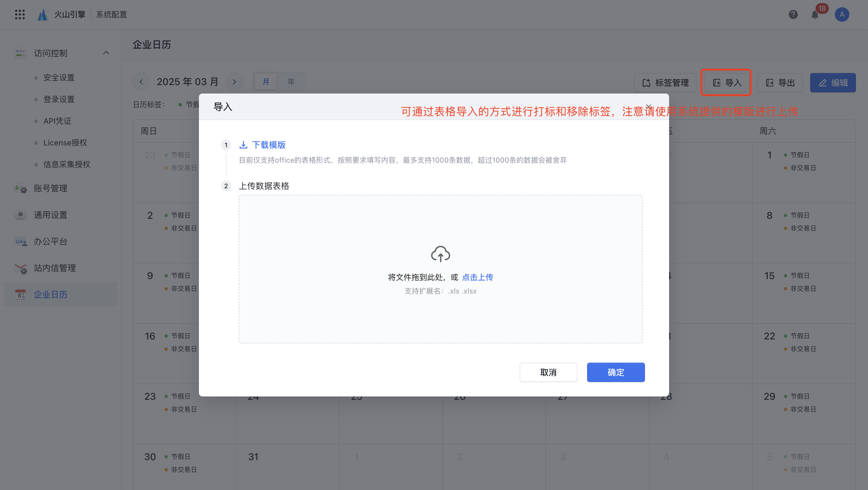The width and height of the screenshot is (868, 490).
Task: Switch the calendar to 月 view
Action: pyautogui.click(x=266, y=81)
